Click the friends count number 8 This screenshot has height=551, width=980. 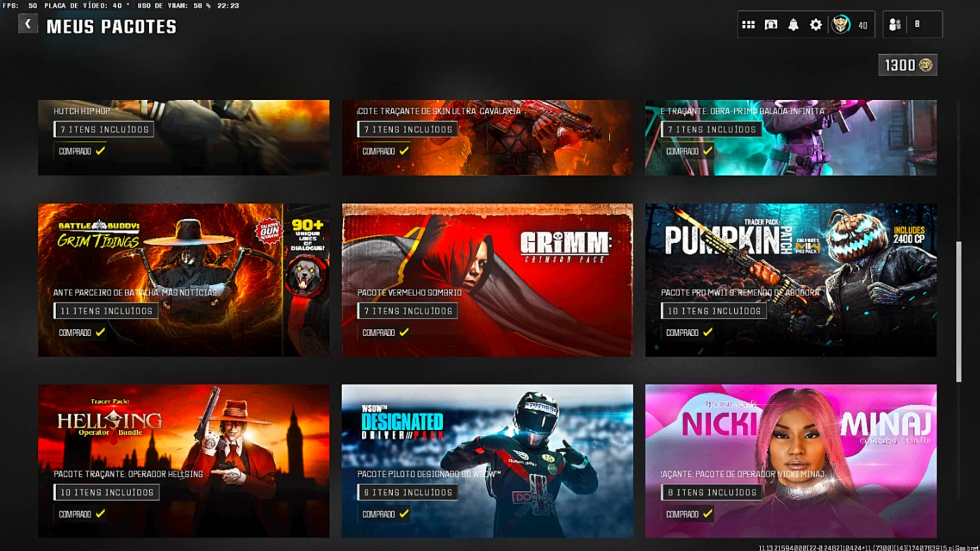pos(917,25)
